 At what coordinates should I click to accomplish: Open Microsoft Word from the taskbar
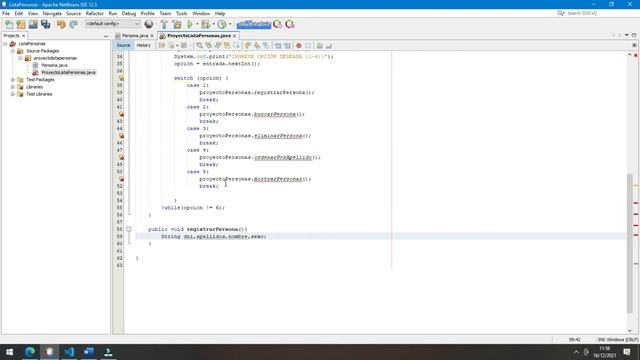click(x=89, y=352)
